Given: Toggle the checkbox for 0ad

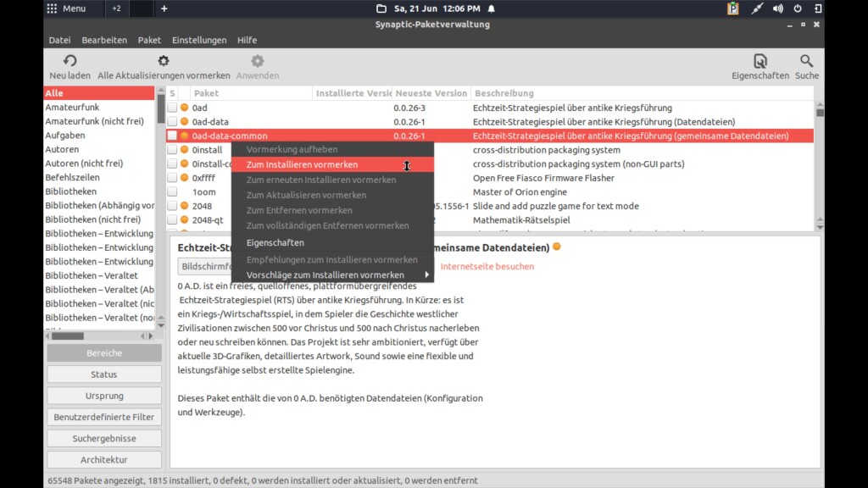Looking at the screenshot, I should coord(172,108).
